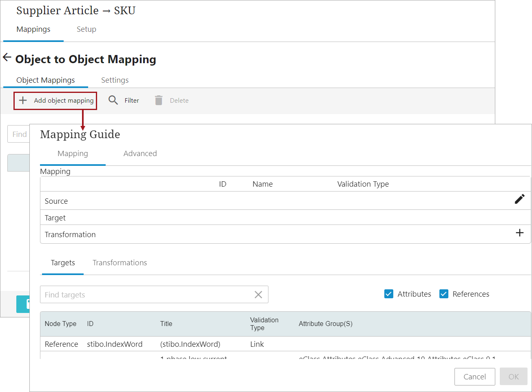Image resolution: width=532 pixels, height=392 pixels.
Task: Click the pencil edit icon in Source row
Action: pos(519,199)
